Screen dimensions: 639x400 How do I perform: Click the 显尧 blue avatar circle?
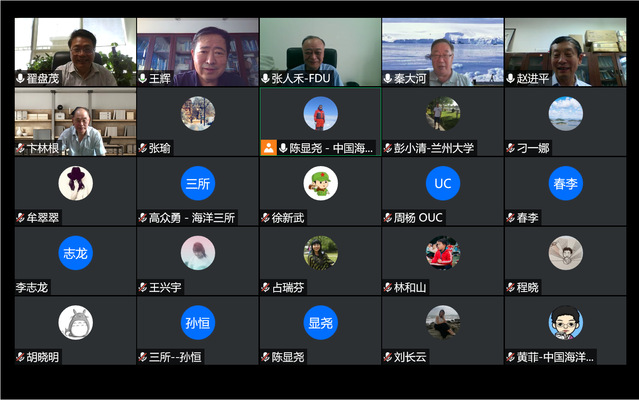coord(320,323)
